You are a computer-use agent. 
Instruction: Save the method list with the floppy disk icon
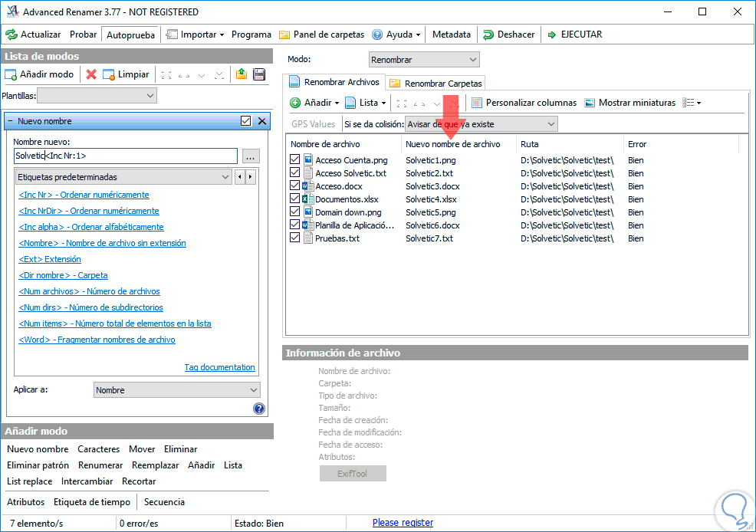point(259,74)
